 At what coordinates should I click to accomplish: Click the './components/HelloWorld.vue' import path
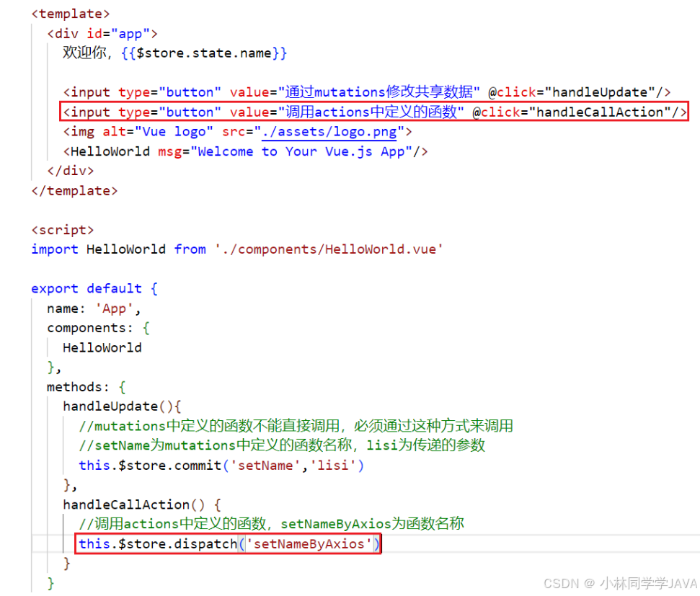(329, 249)
